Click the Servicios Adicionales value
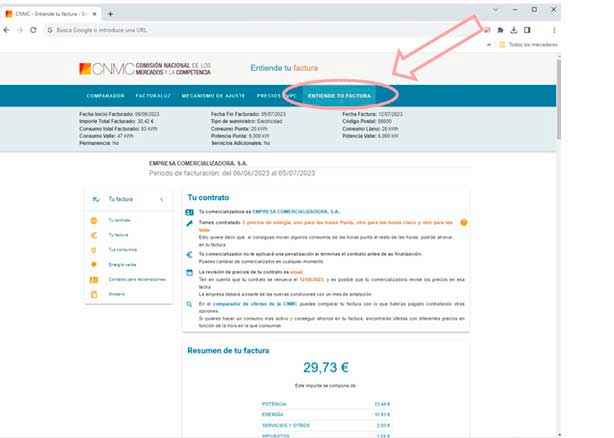614x438 pixels. [267, 143]
